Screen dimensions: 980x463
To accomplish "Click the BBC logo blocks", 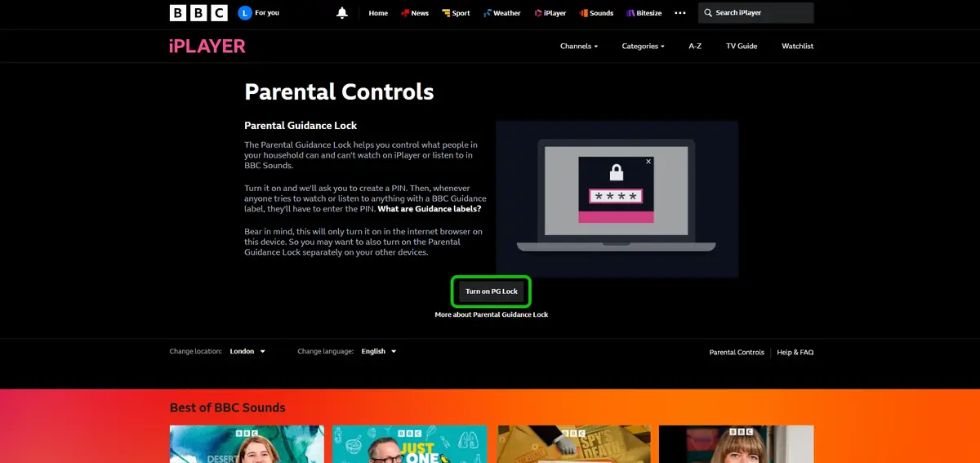I will [198, 13].
